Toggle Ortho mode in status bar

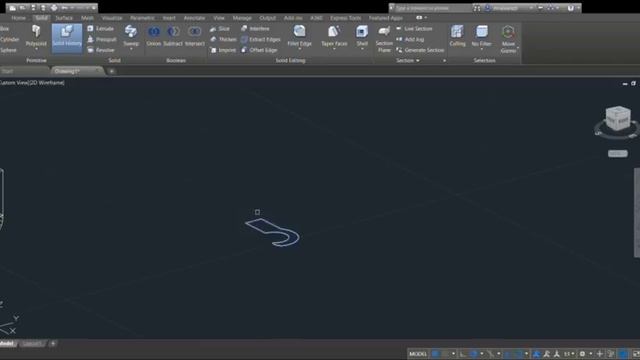(463, 354)
